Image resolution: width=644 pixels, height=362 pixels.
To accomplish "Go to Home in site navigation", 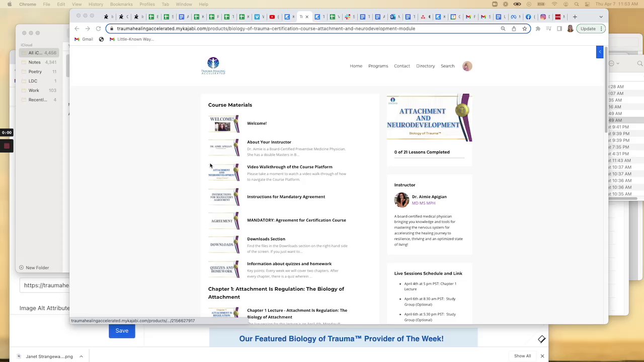I will pyautogui.click(x=356, y=66).
